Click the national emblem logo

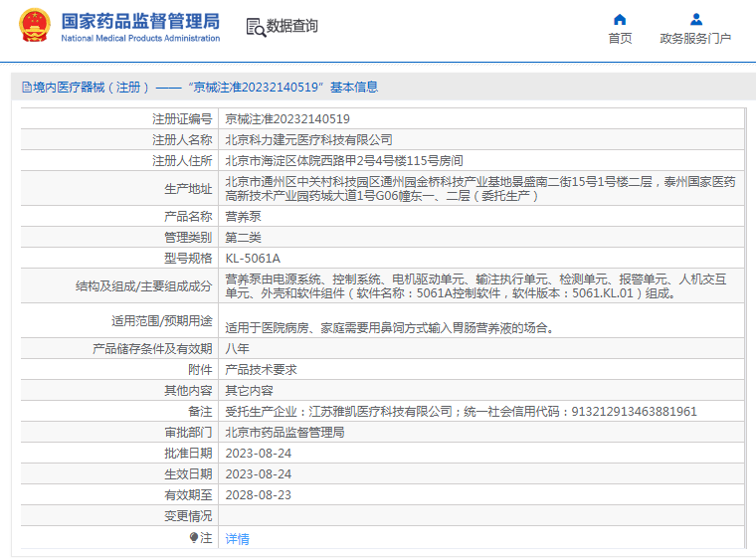tap(34, 26)
